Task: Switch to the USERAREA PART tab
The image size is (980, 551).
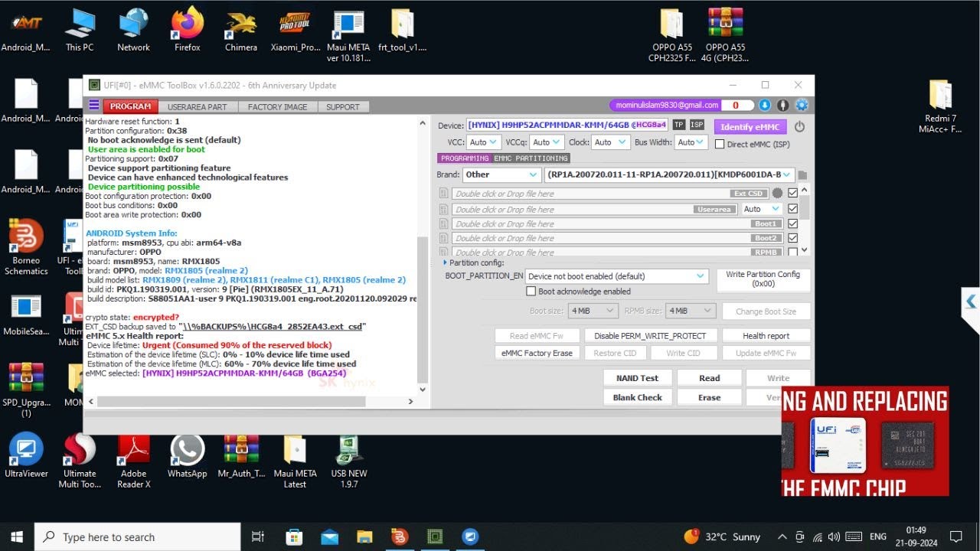Action: (x=198, y=106)
